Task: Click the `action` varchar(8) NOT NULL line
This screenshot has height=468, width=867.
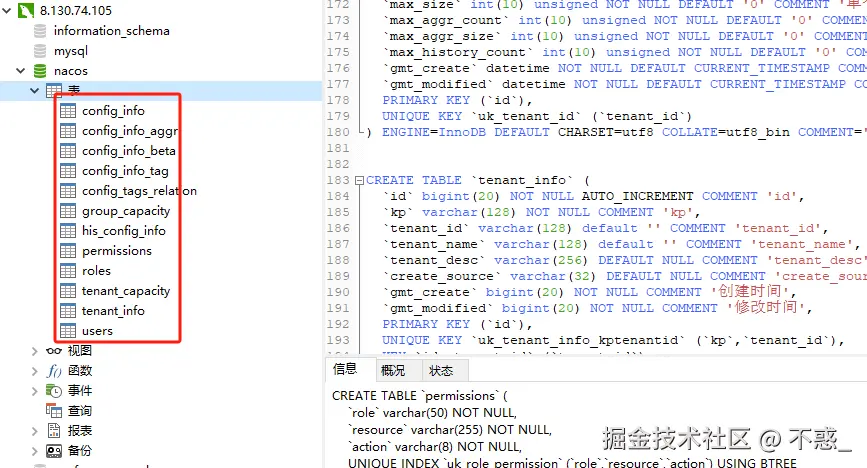Action: pyautogui.click(x=435, y=446)
